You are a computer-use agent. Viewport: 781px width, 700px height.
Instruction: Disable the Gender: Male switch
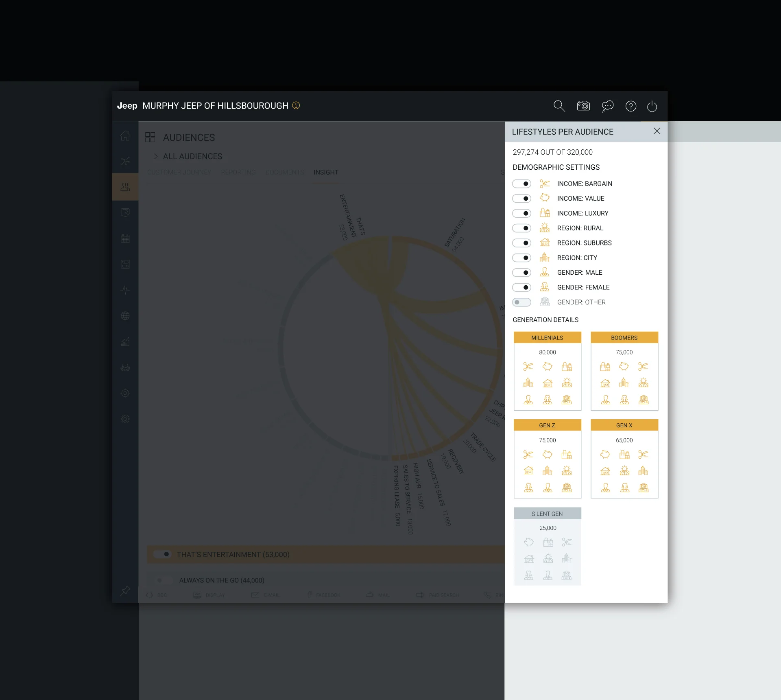pyautogui.click(x=521, y=273)
